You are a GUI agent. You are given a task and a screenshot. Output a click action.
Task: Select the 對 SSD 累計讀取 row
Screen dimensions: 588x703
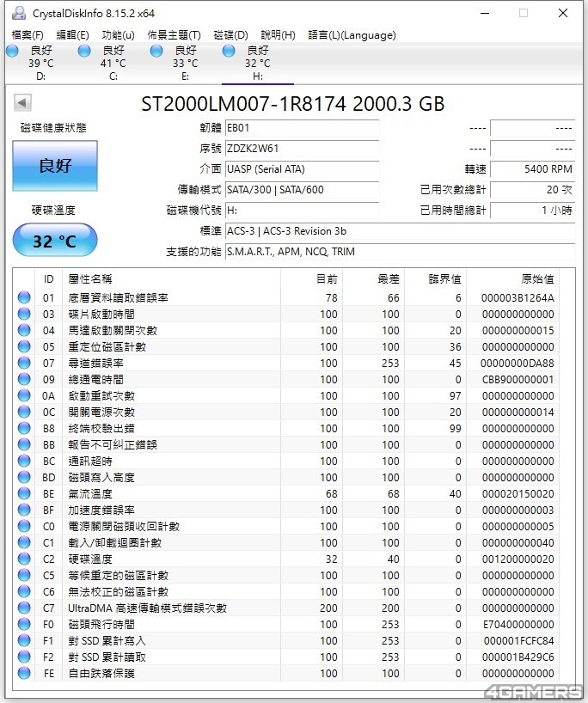(287, 657)
